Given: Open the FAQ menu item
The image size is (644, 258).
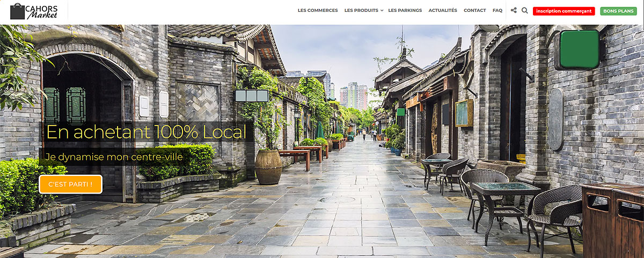Looking at the screenshot, I should (x=497, y=10).
